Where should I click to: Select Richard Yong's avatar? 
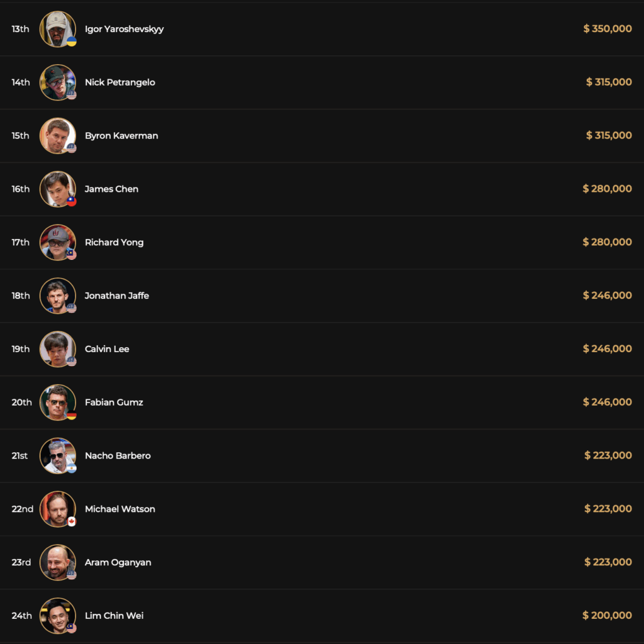point(57,242)
